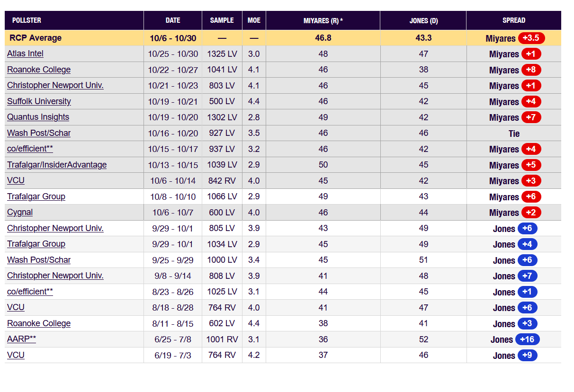
Task: Click the 1325 LV sample cell
Action: click(222, 54)
